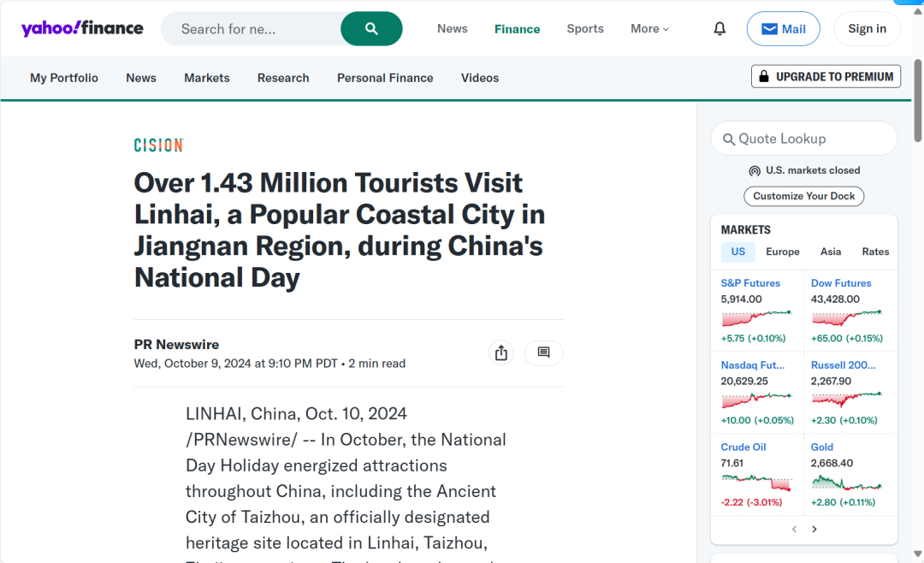The height and width of the screenshot is (563, 924).
Task: Click the Quote Lookup search field
Action: [x=804, y=139]
